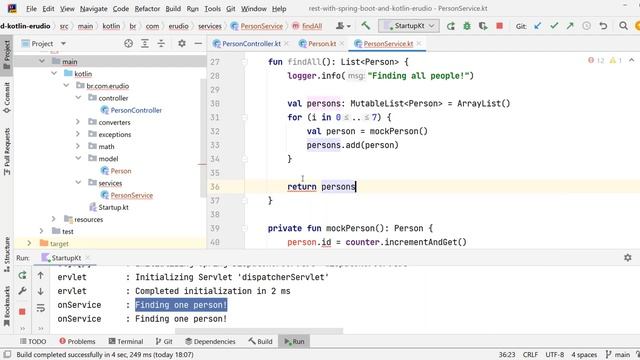Expand the resources folder
This screenshot has height=360, width=640.
click(54, 219)
